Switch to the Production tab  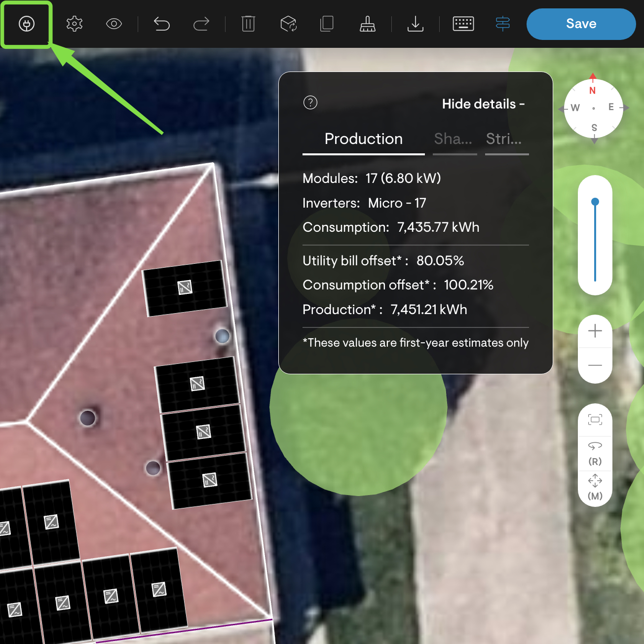coord(363,139)
